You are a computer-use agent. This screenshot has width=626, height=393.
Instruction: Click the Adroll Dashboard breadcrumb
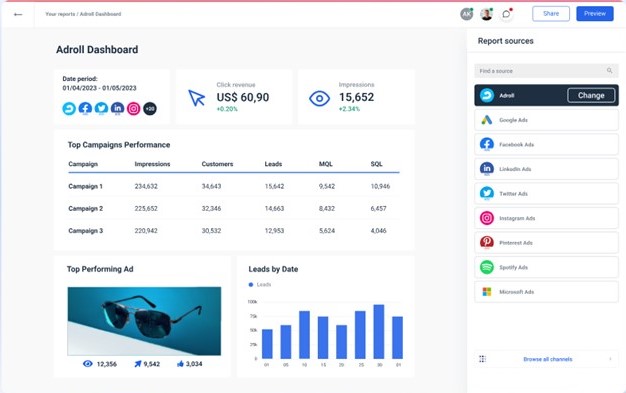click(x=100, y=14)
